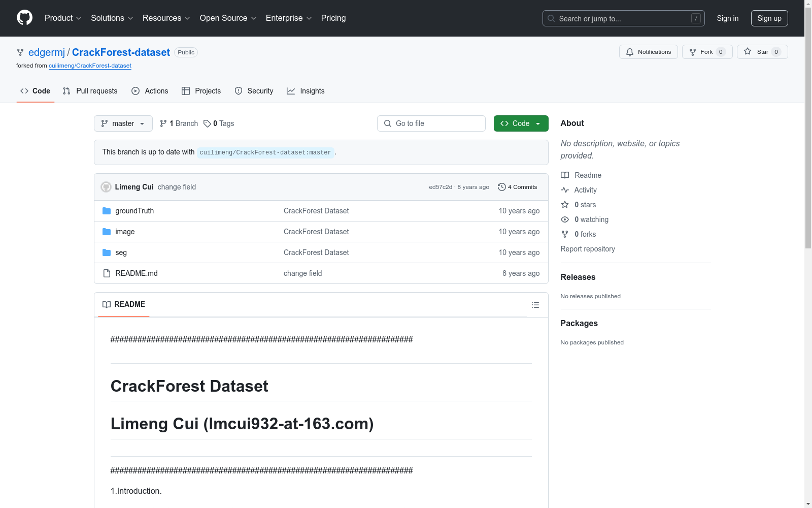Click the Notifications bell button
Screen dimensions: 812x508
pyautogui.click(x=648, y=52)
